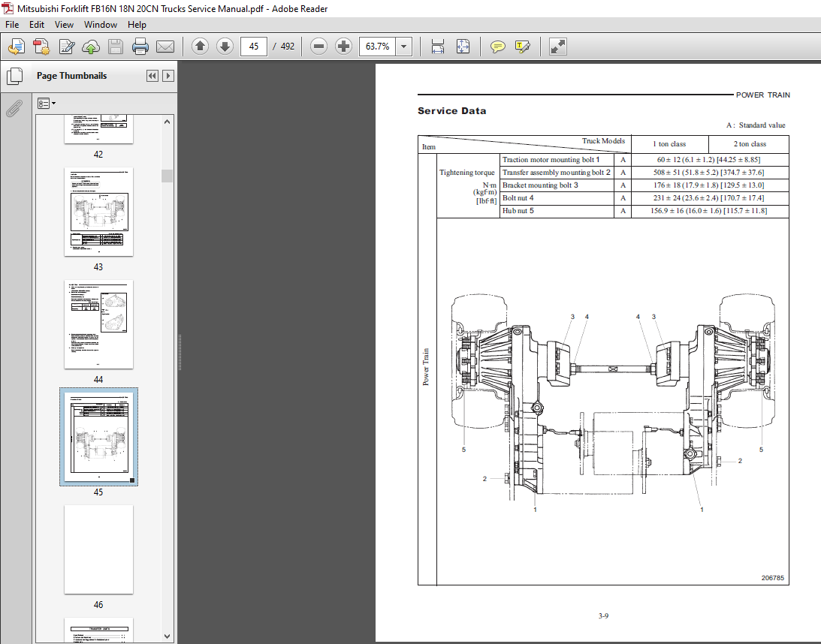Viewport: 821px width, 644px height.
Task: Click the thumbnail scrollbar thumb
Action: pos(167,176)
